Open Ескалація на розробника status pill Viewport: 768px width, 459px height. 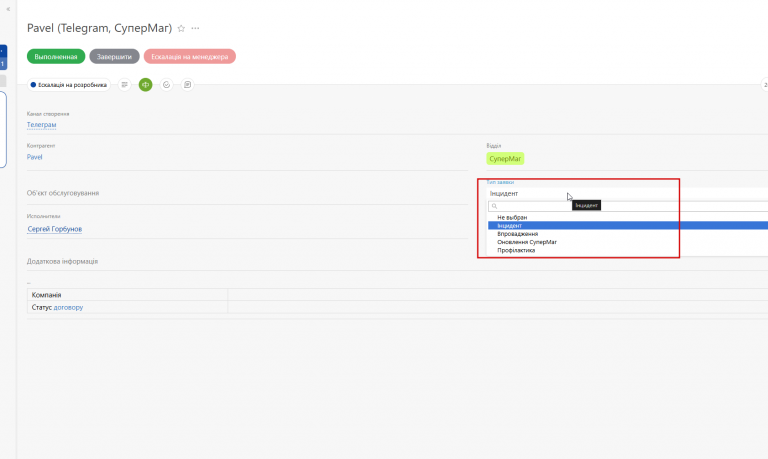pos(69,85)
